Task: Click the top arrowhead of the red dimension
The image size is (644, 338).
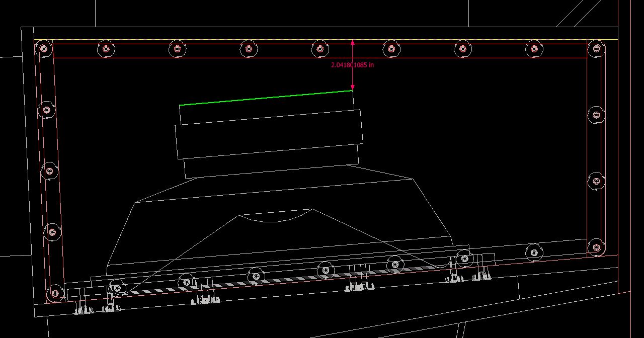Action: click(353, 43)
